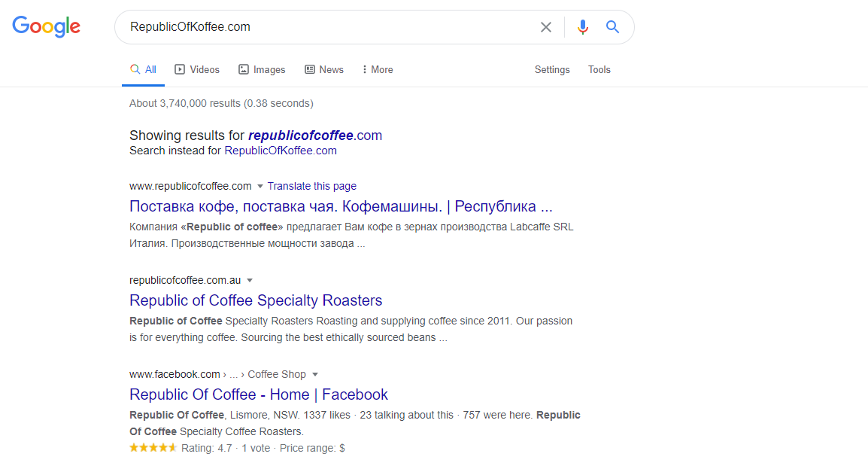Viewport: 868px width, 469px height.
Task: Expand arrow next to www.republicofcoffee.com
Action: 260,186
